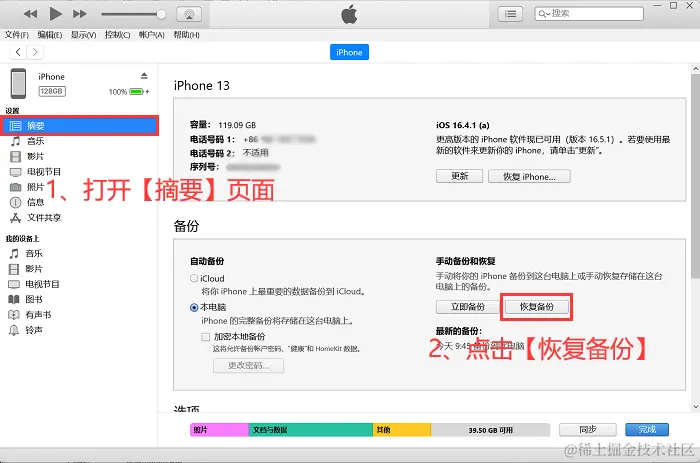Image resolution: width=700 pixels, height=463 pixels.
Task: Click the 119.09 GB capacity value
Action: (237, 125)
